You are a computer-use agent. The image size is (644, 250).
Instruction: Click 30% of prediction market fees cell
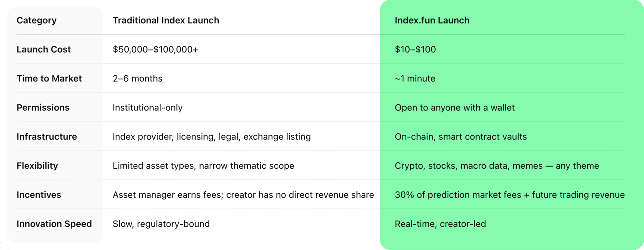point(510,195)
